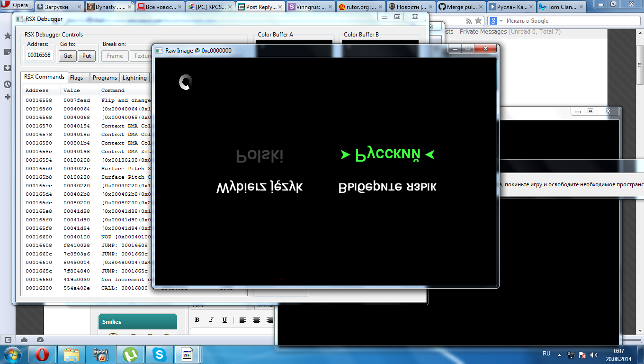The image size is (644, 364).
Task: Click the Underline formatting button
Action: [224, 320]
